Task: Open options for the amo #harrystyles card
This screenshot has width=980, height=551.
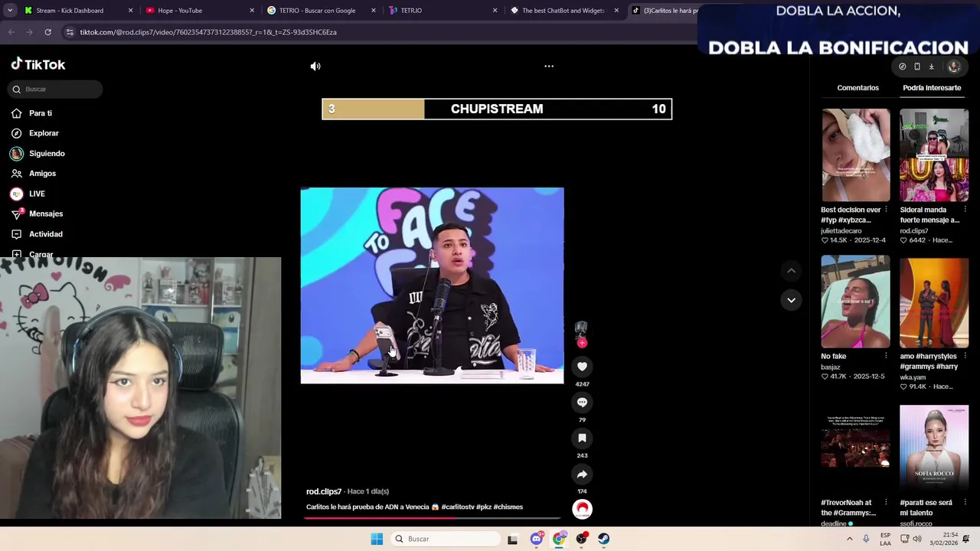Action: tap(965, 356)
